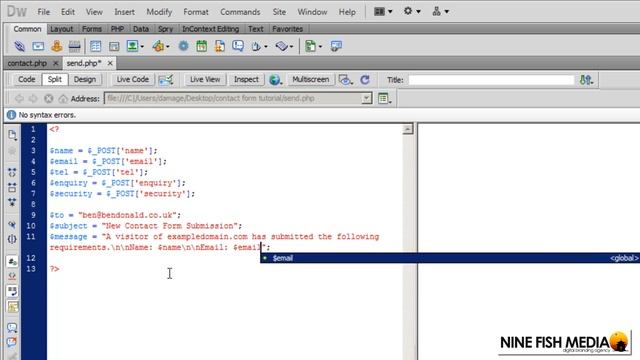Select Split view mode

(55, 79)
